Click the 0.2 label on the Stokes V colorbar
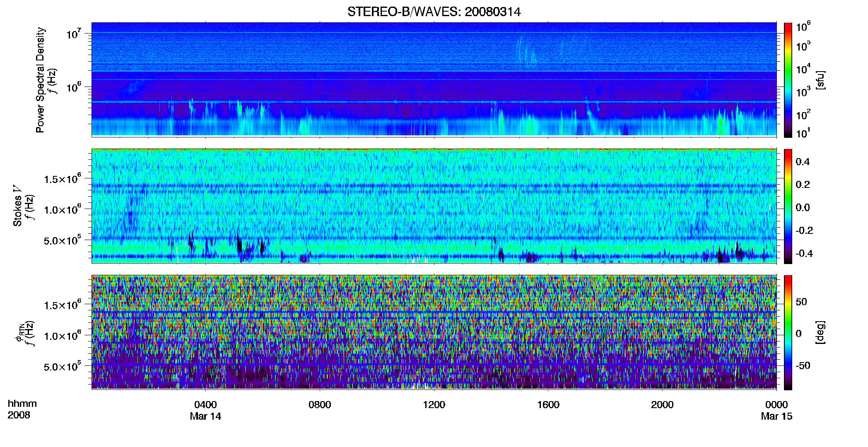The width and height of the screenshot is (868, 447). pyautogui.click(x=803, y=185)
